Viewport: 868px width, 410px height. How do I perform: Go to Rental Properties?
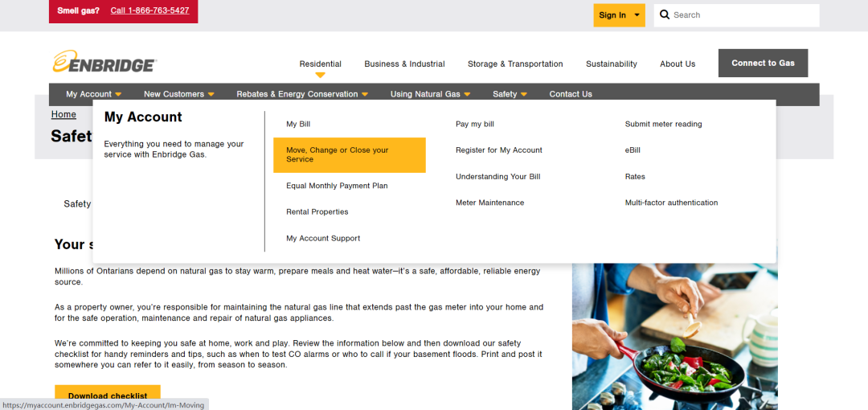[x=317, y=211]
